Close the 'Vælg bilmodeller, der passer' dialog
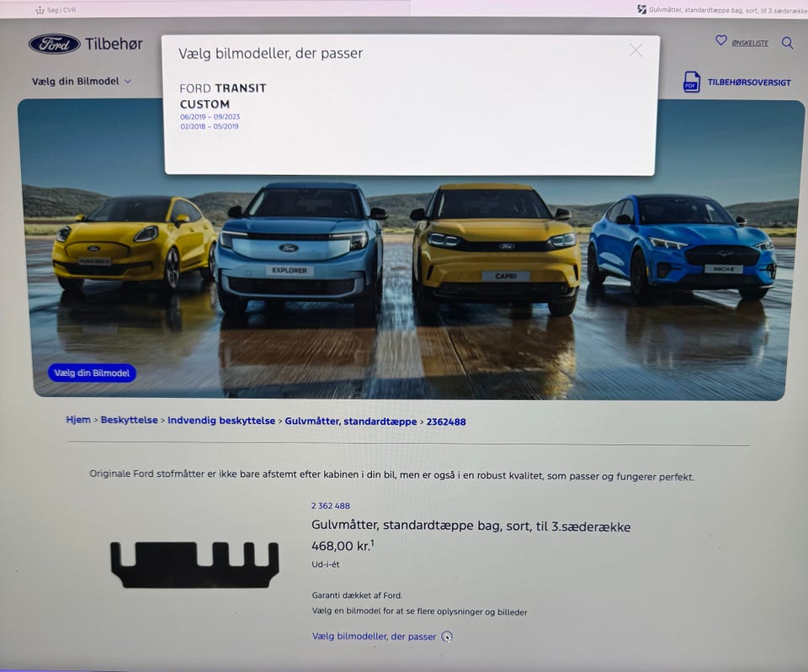This screenshot has width=808, height=672. [636, 50]
